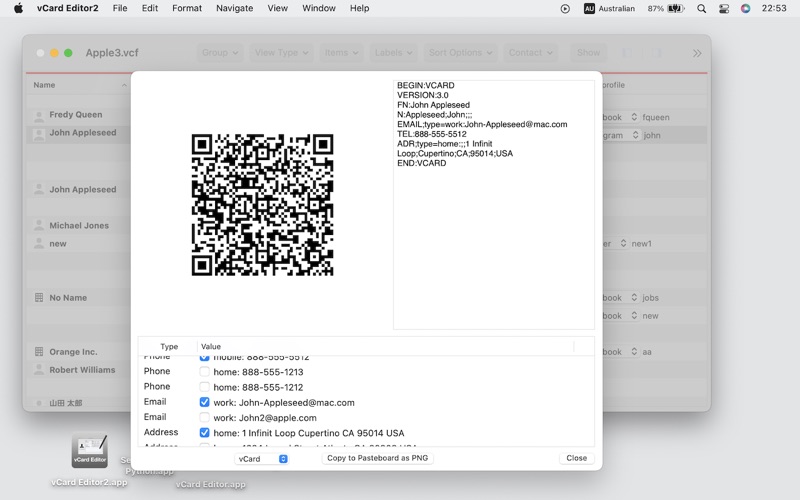Click the Orange Inc. company building icon
The image size is (800, 500).
tap(39, 352)
